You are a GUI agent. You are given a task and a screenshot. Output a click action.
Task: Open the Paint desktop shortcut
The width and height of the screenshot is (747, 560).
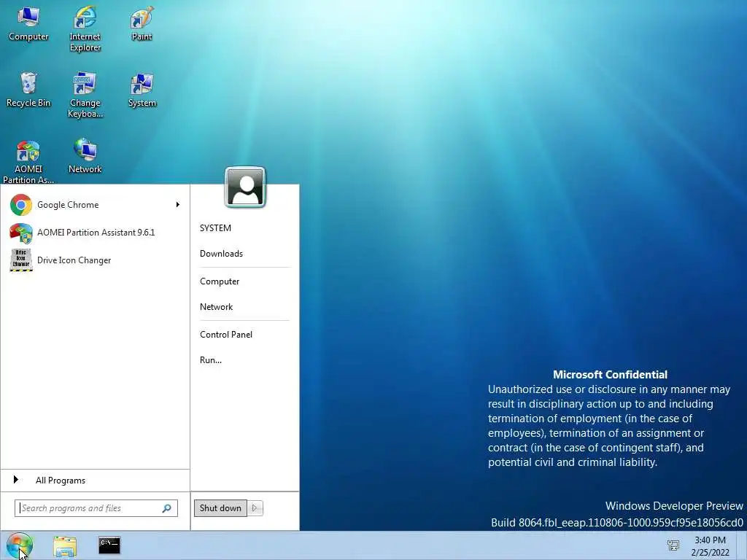(x=142, y=24)
